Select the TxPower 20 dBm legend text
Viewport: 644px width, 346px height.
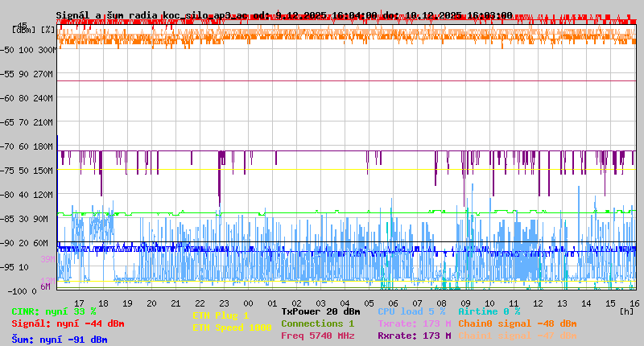tap(320, 311)
